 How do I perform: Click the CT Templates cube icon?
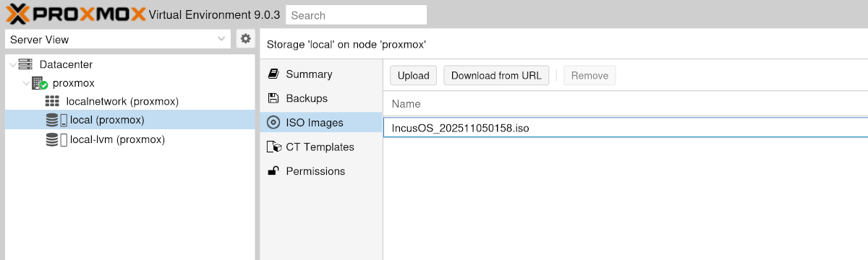pos(273,147)
